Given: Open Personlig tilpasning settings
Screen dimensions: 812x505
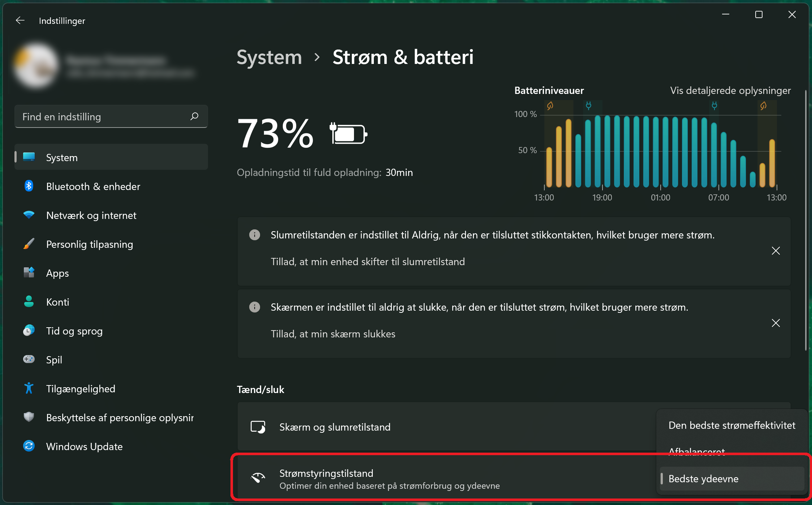Looking at the screenshot, I should pyautogui.click(x=111, y=244).
